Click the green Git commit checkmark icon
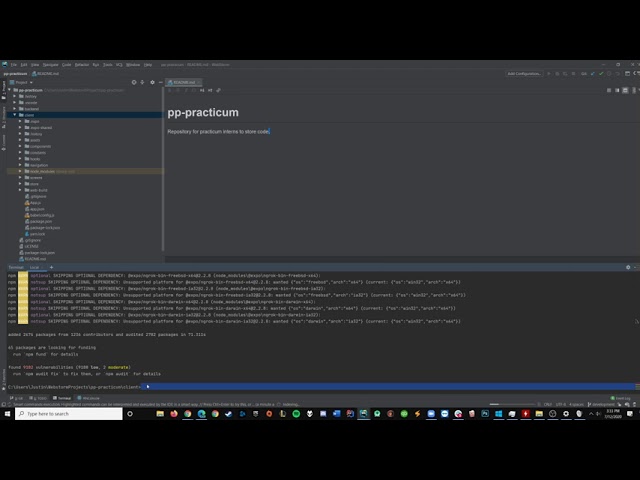The image size is (640, 480). [601, 73]
